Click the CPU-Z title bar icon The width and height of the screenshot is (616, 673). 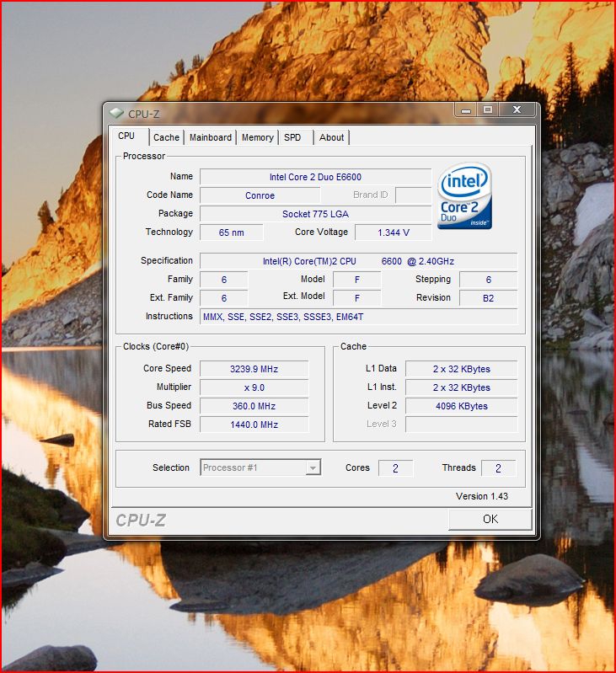(117, 113)
